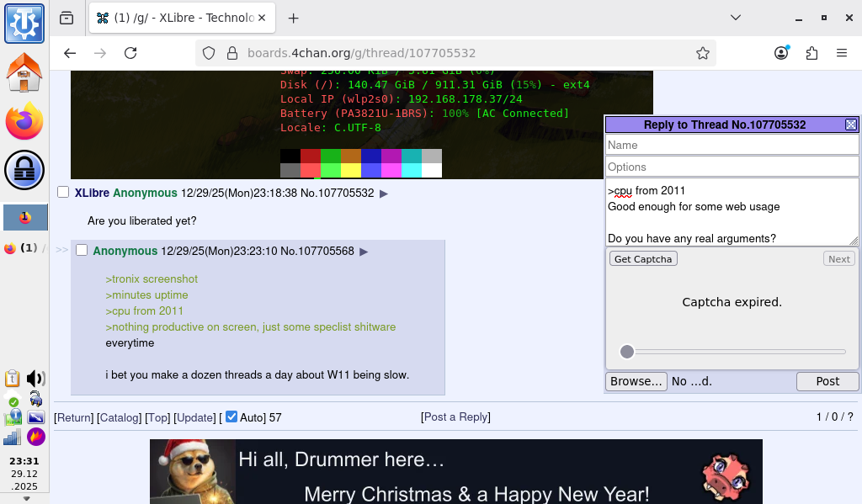This screenshot has height=504, width=862.
Task: Select the /g/ - XLibre tab
Action: [182, 18]
